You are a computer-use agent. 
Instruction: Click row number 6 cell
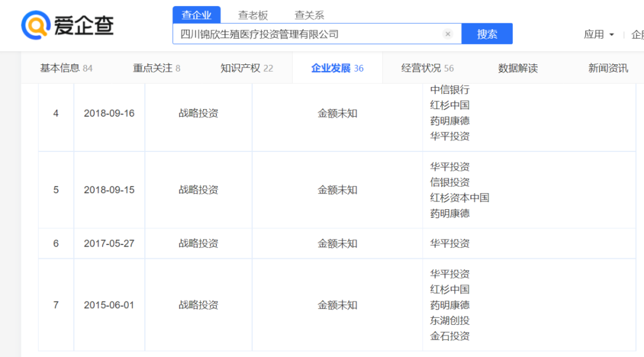pos(56,243)
